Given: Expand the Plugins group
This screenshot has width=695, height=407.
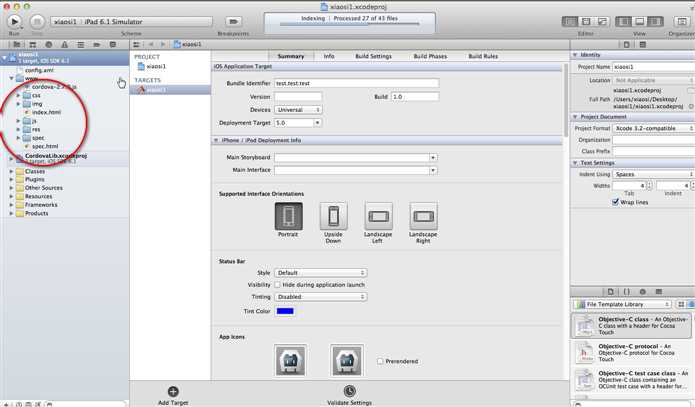Looking at the screenshot, I should (12, 180).
